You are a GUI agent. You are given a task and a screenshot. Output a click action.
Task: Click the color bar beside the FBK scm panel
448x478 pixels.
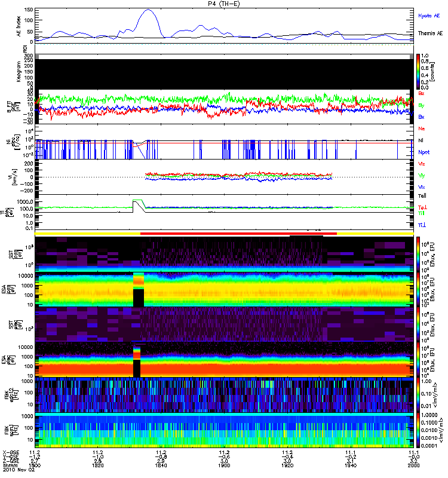418,430
